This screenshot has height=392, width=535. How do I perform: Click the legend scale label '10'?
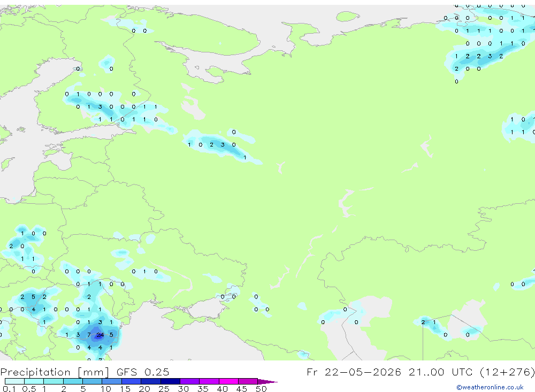coord(106,389)
